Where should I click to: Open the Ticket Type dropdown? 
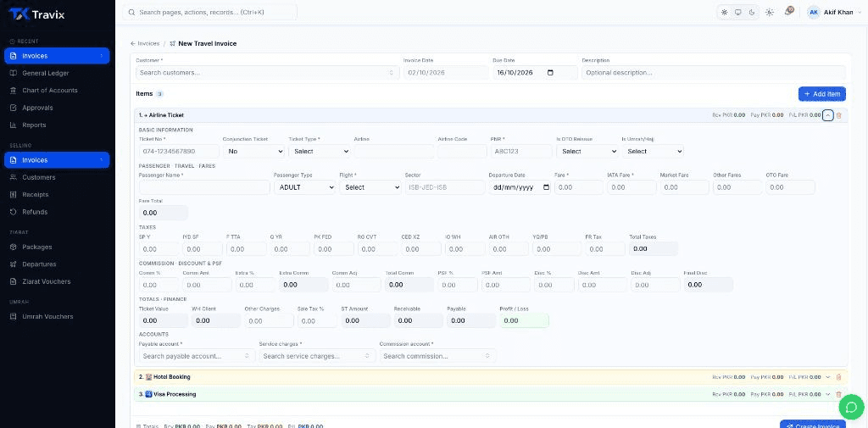(x=320, y=151)
